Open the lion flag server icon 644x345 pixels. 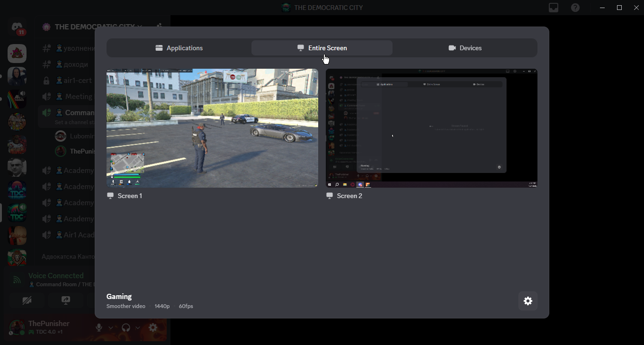(17, 258)
